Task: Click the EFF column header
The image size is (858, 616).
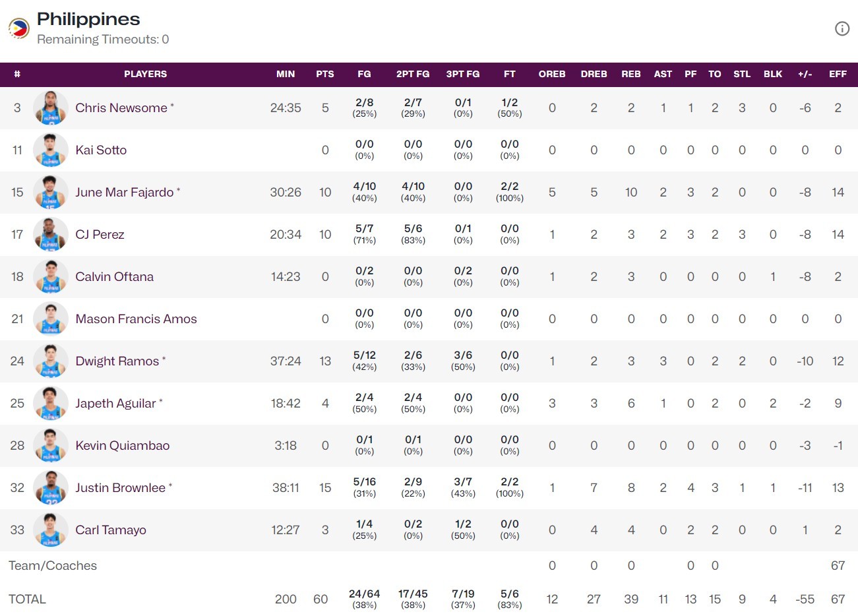Action: 838,74
